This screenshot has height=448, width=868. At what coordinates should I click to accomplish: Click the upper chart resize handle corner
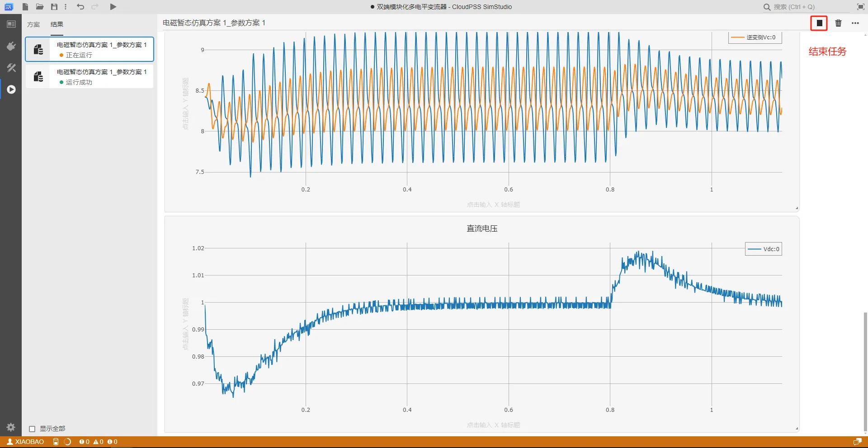click(797, 208)
